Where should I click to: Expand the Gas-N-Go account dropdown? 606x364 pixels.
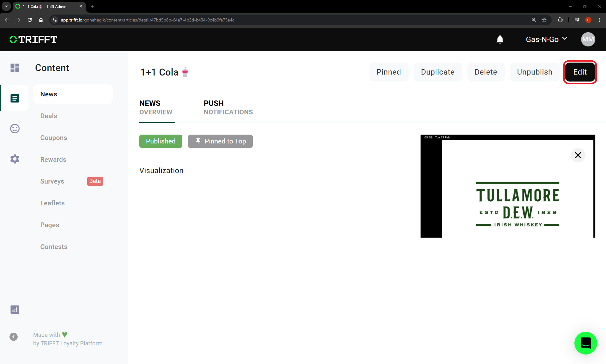546,39
